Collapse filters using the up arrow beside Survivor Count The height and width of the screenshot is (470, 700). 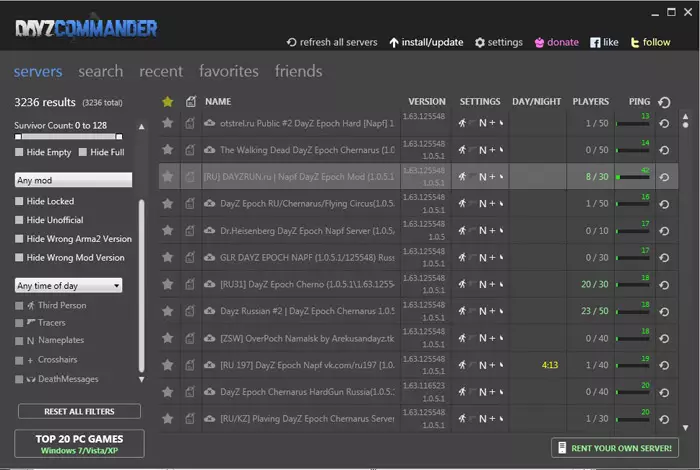click(142, 127)
